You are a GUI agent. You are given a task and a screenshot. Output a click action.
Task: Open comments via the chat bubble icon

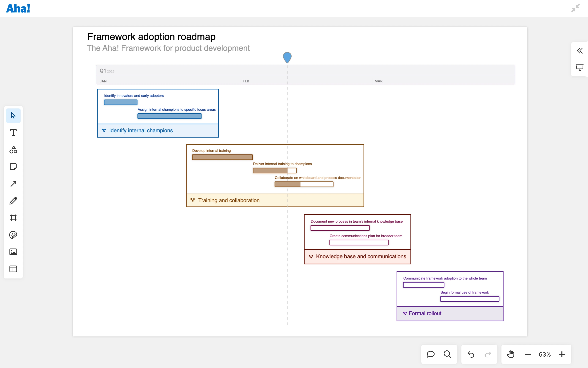[x=430, y=354]
